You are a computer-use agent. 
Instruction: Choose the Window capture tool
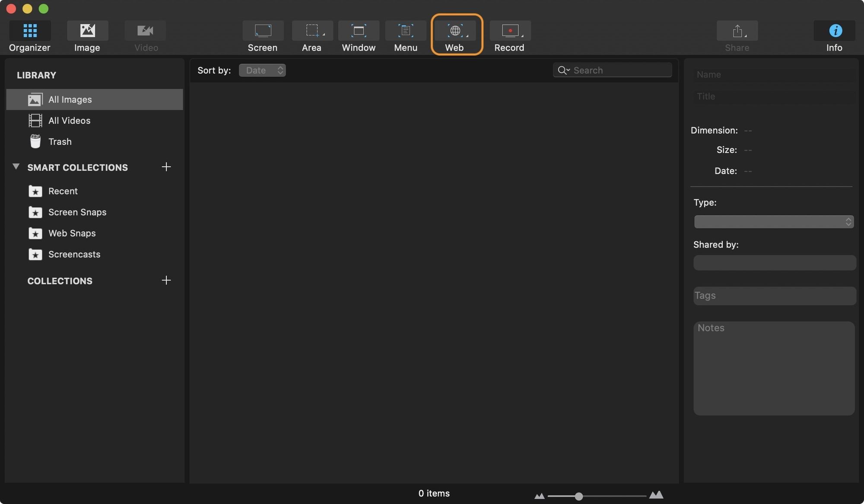tap(359, 31)
